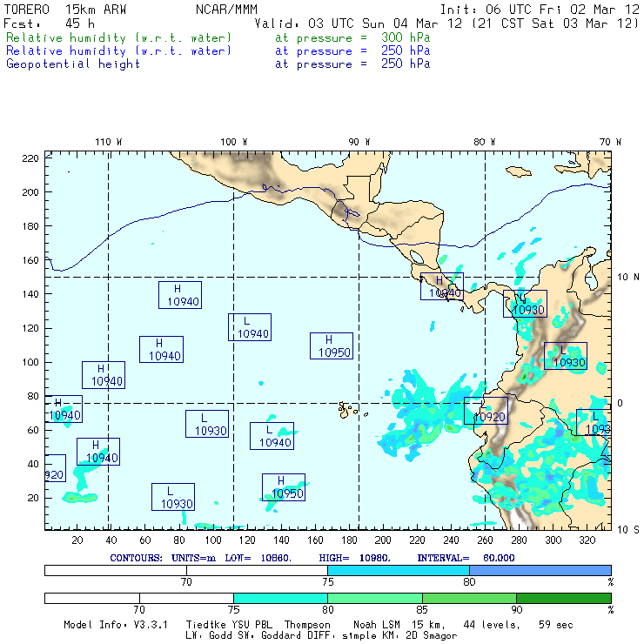Click Lake Nicaragua on the map
644x644 pixels.
coord(417,258)
